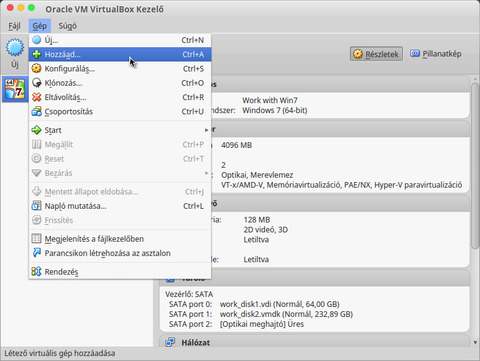Click the Rendezés sort icon
The width and height of the screenshot is (480, 361).
click(x=36, y=272)
